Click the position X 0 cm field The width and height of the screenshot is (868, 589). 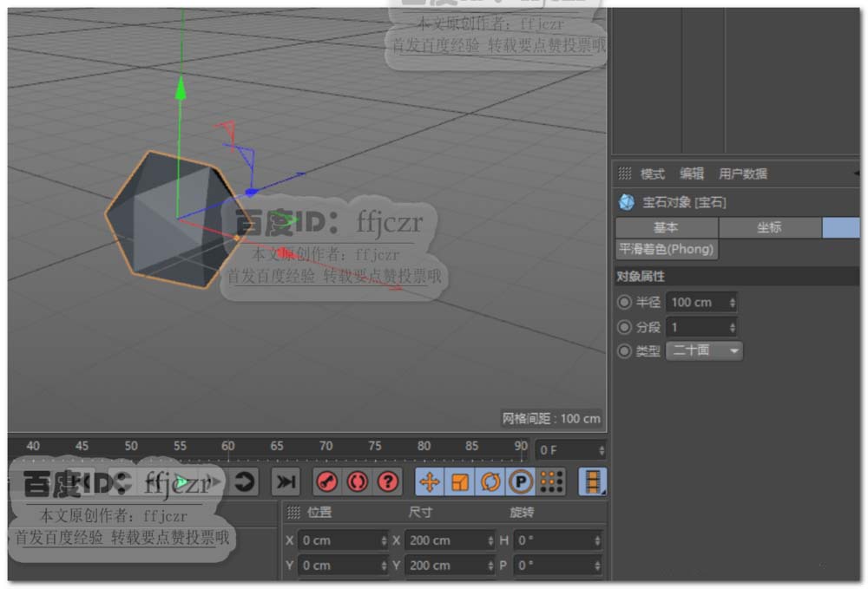click(x=343, y=540)
